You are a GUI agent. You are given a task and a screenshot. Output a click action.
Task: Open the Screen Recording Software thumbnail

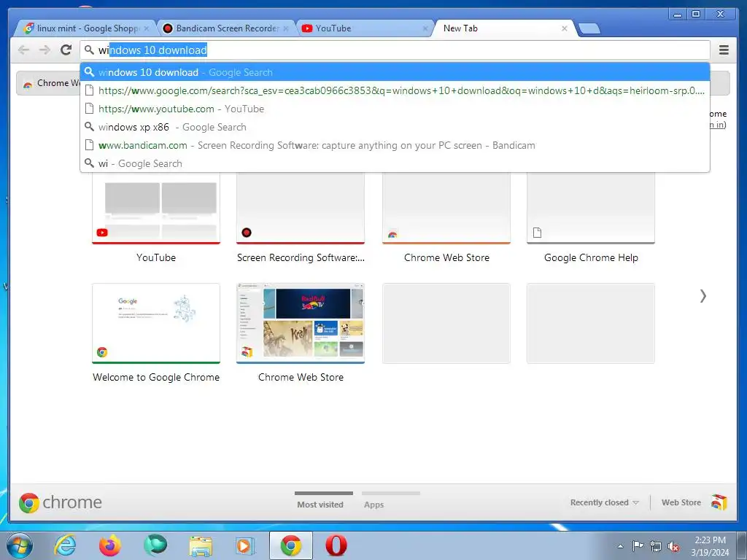pos(301,208)
